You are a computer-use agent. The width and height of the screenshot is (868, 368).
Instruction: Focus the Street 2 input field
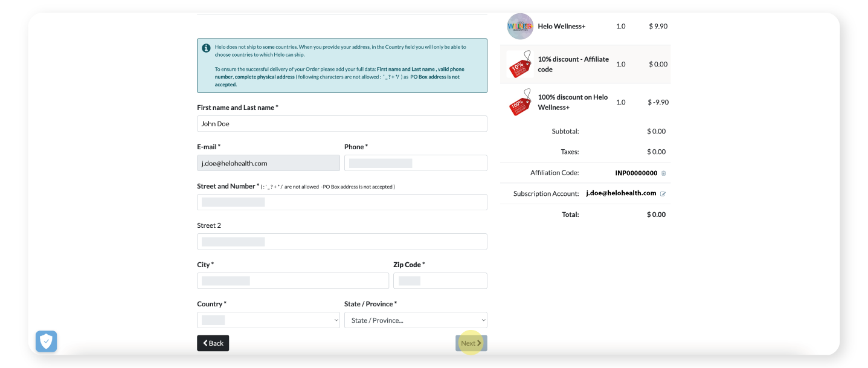point(342,242)
